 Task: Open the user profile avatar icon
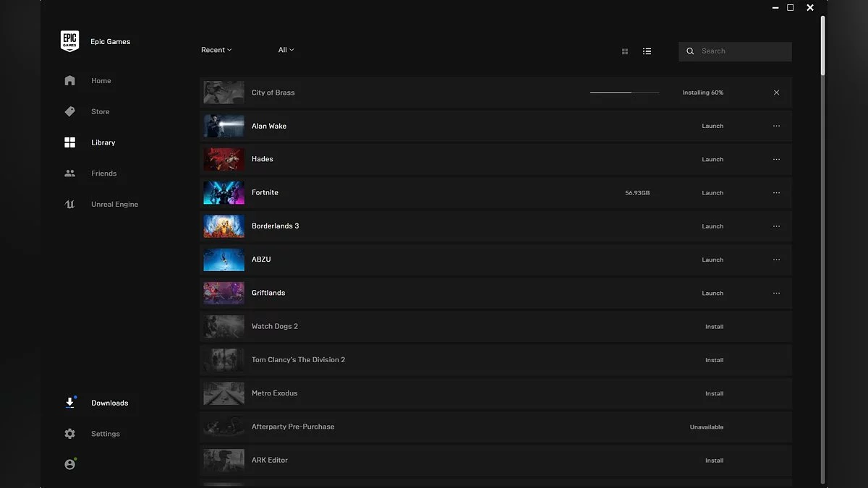[x=69, y=465]
